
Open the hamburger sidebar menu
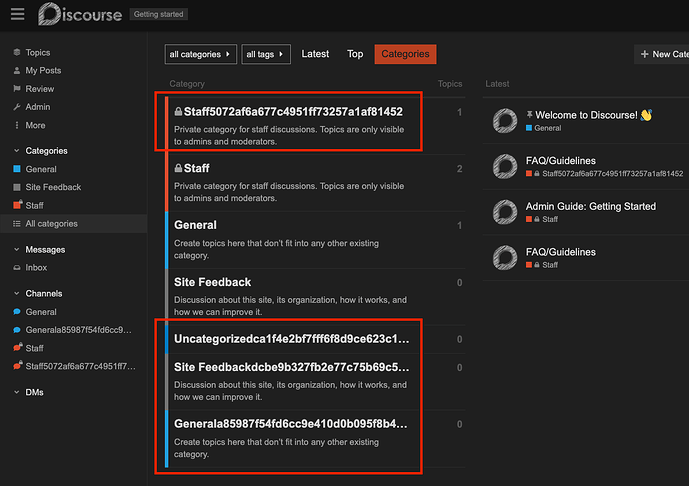pos(18,15)
